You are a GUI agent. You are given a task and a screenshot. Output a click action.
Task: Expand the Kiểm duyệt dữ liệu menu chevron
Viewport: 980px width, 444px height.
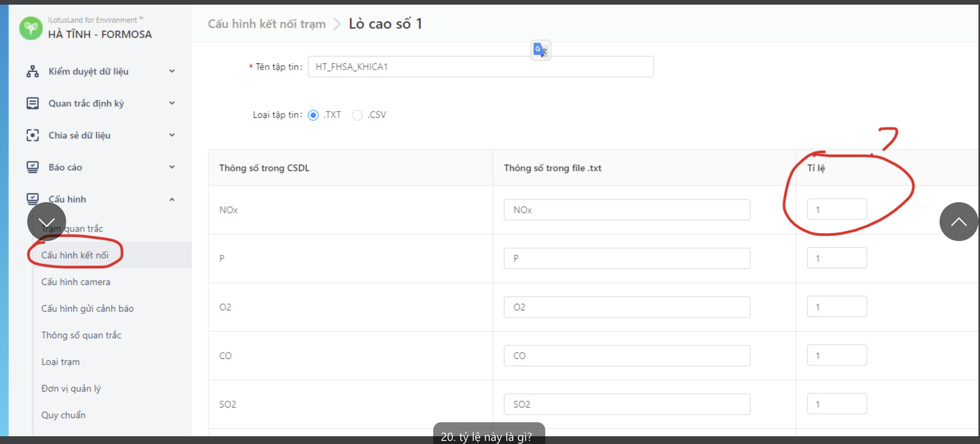click(x=172, y=71)
